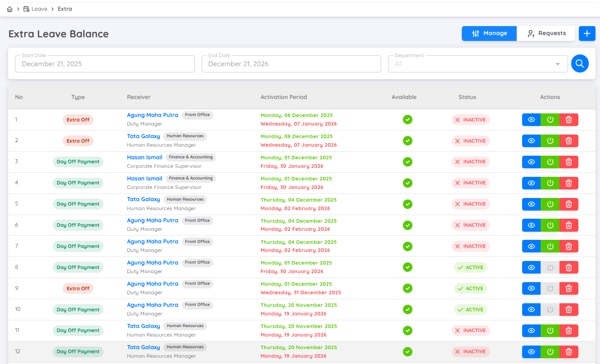Activate row 3 with green power button

550,162
